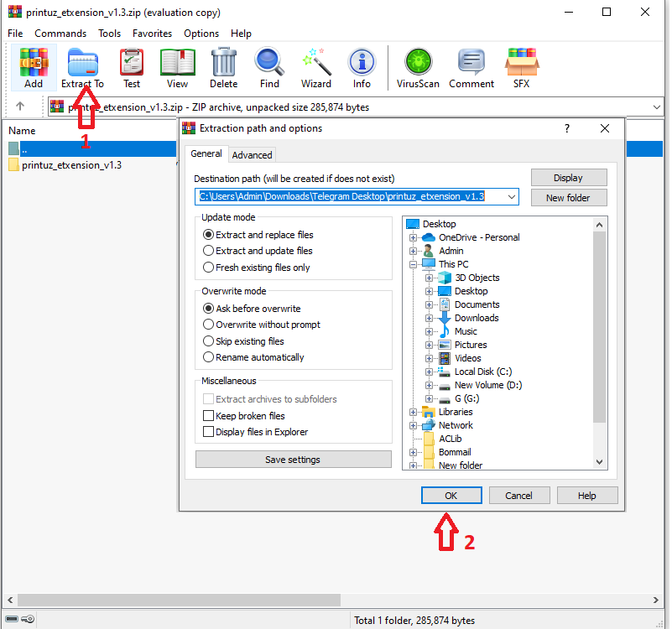Click the Name column header
This screenshot has height=629, width=672.
[22, 131]
